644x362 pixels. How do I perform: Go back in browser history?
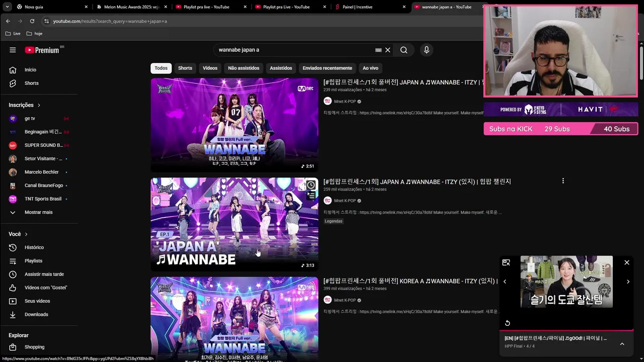[8, 21]
